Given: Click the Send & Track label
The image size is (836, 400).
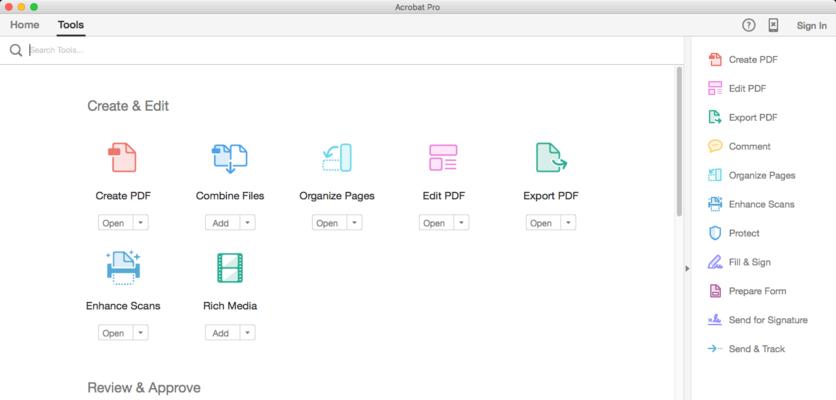Looking at the screenshot, I should pos(757,349).
